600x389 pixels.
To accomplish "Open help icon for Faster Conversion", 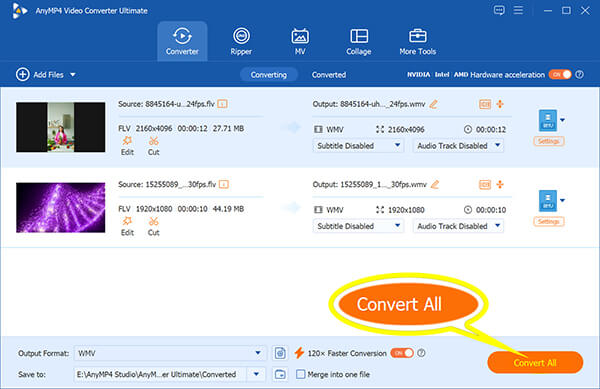I will tap(421, 353).
